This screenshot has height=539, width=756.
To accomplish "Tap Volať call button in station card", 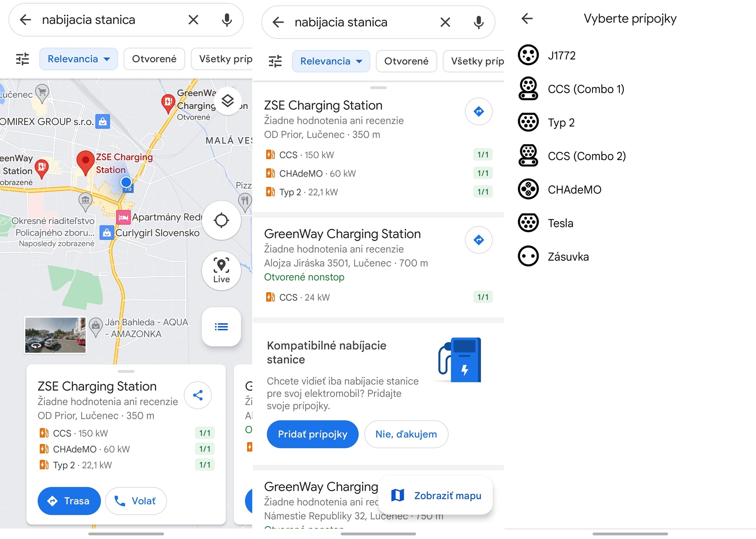I will 136,501.
